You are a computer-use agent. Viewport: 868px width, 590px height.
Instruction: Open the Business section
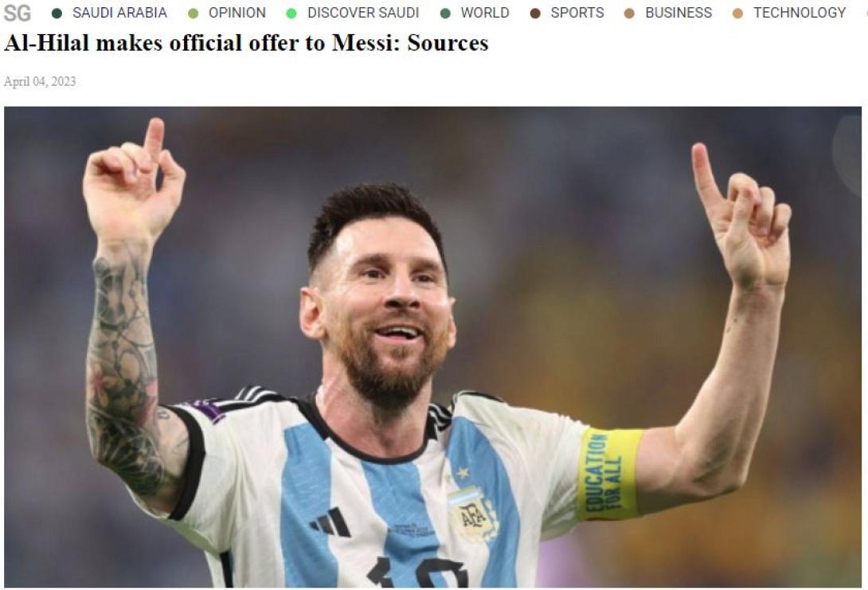[x=678, y=13]
